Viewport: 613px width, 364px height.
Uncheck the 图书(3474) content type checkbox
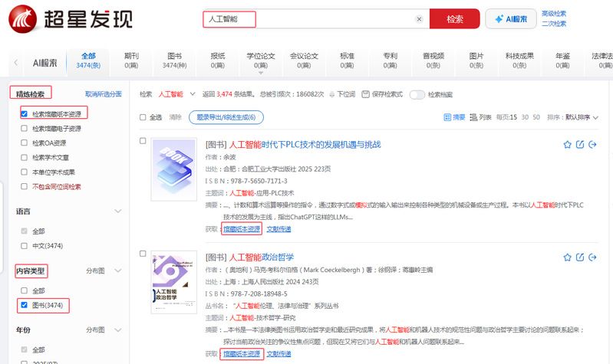click(25, 307)
